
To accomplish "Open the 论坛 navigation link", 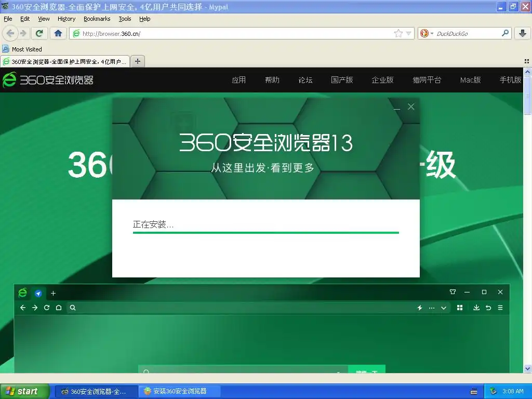I will pyautogui.click(x=305, y=79).
